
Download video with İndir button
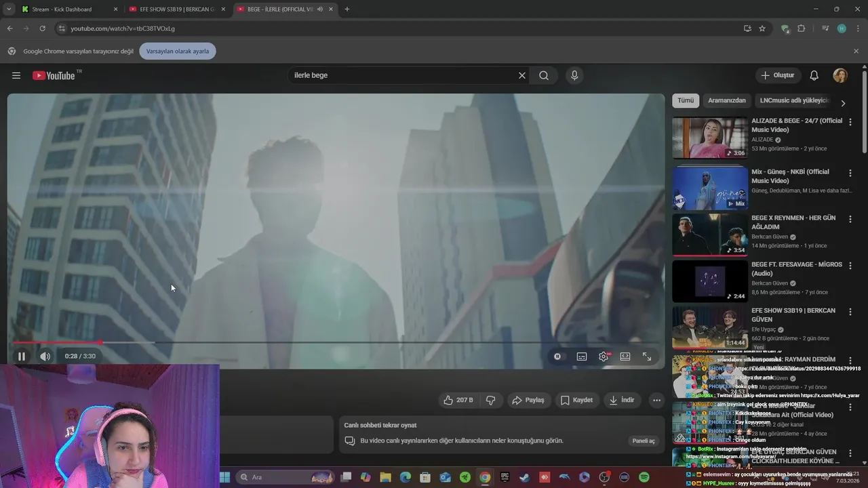coord(622,400)
